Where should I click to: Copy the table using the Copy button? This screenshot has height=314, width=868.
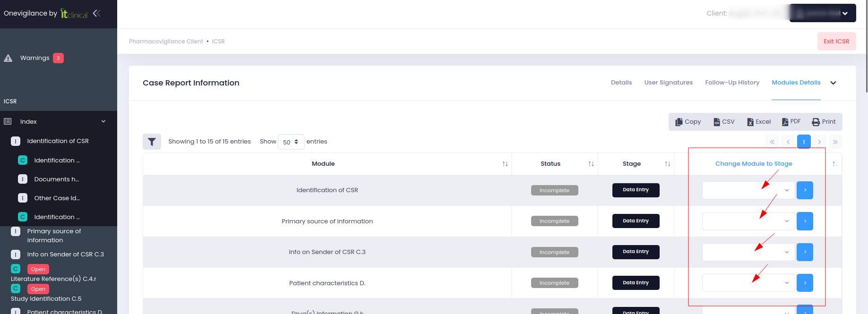(x=688, y=121)
